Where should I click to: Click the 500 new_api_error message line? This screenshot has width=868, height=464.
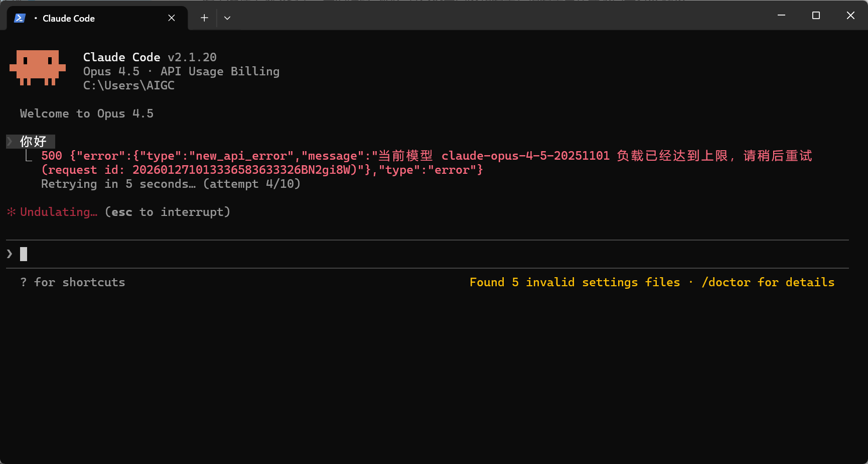[426, 156]
